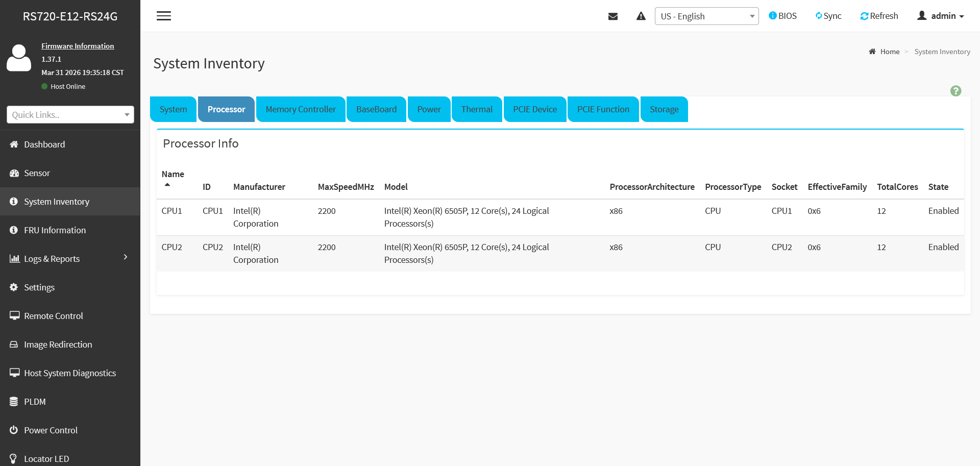
Task: Go to Home breadcrumb link
Action: [890, 52]
